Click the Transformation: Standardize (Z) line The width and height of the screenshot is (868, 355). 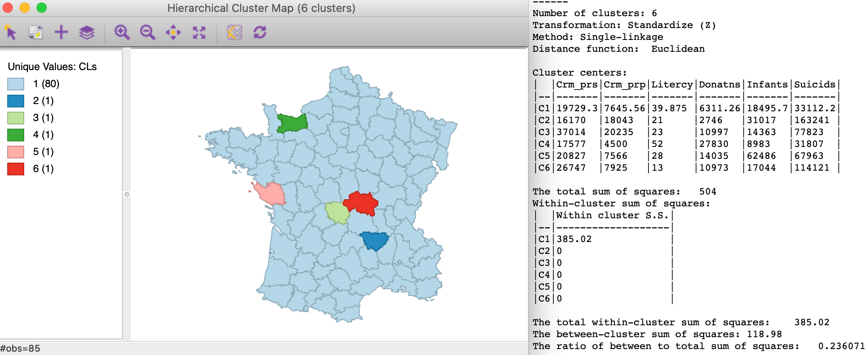pos(624,25)
